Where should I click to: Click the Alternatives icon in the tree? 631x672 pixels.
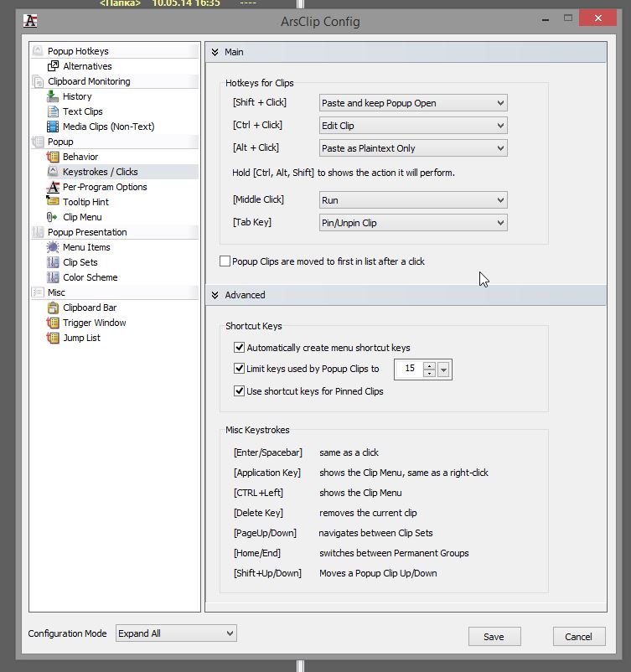[53, 66]
